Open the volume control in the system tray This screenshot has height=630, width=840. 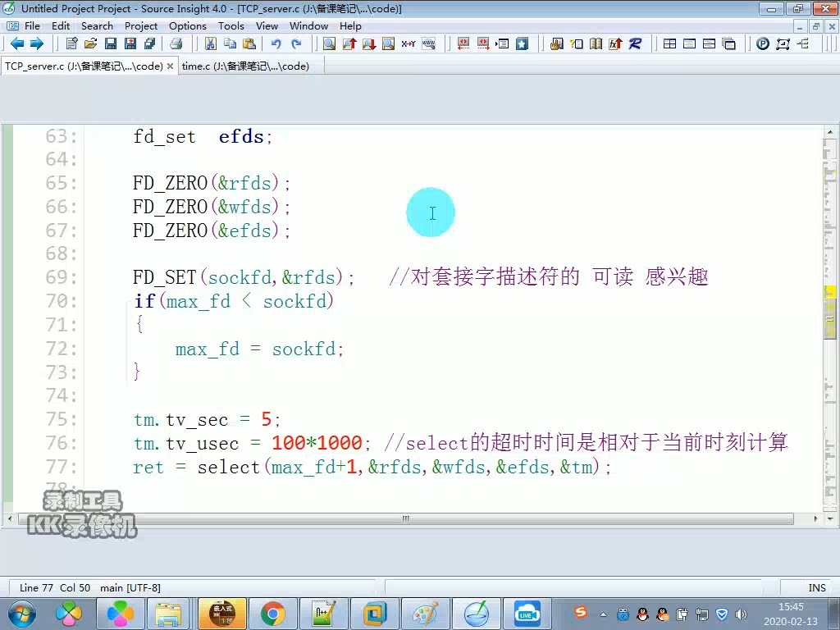point(741,614)
